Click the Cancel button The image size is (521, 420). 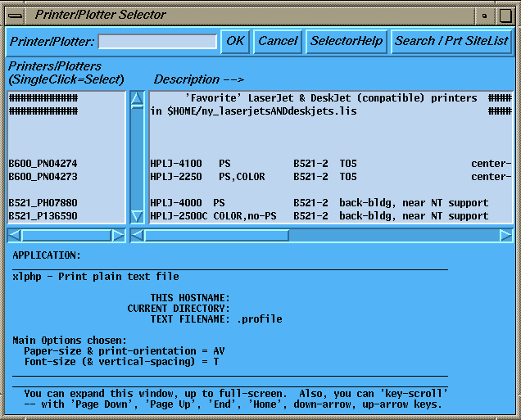pyautogui.click(x=278, y=41)
